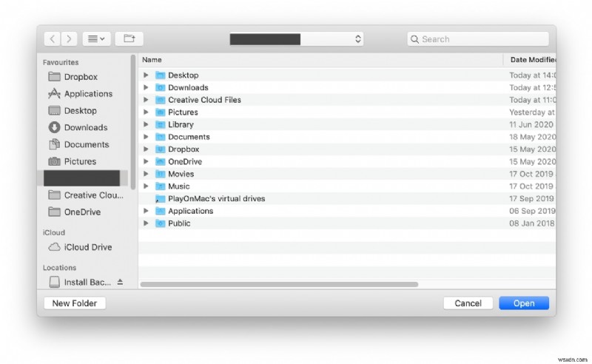Select the Applications row name in list
This screenshot has width=592, height=364.
coord(191,211)
